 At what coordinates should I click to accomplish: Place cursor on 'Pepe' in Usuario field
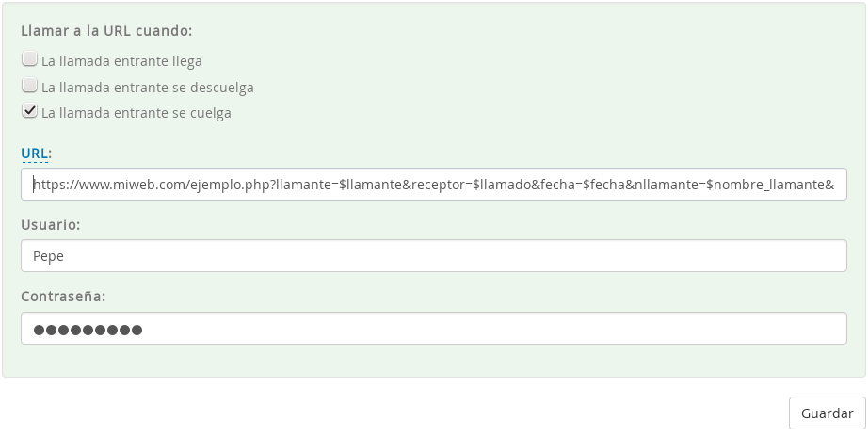(x=48, y=256)
